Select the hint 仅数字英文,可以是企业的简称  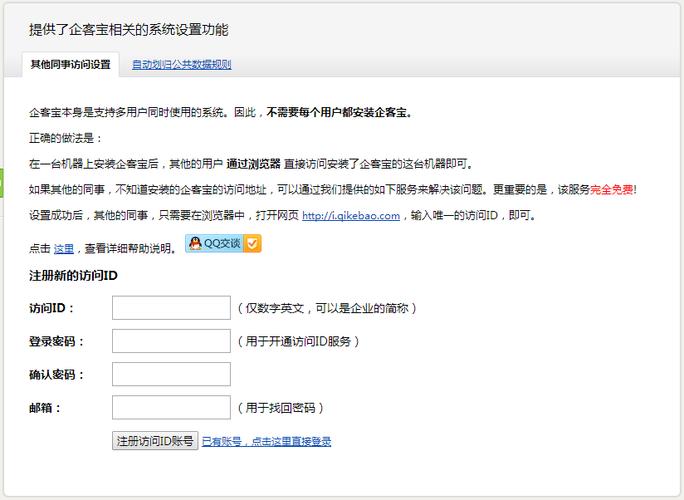(327, 308)
